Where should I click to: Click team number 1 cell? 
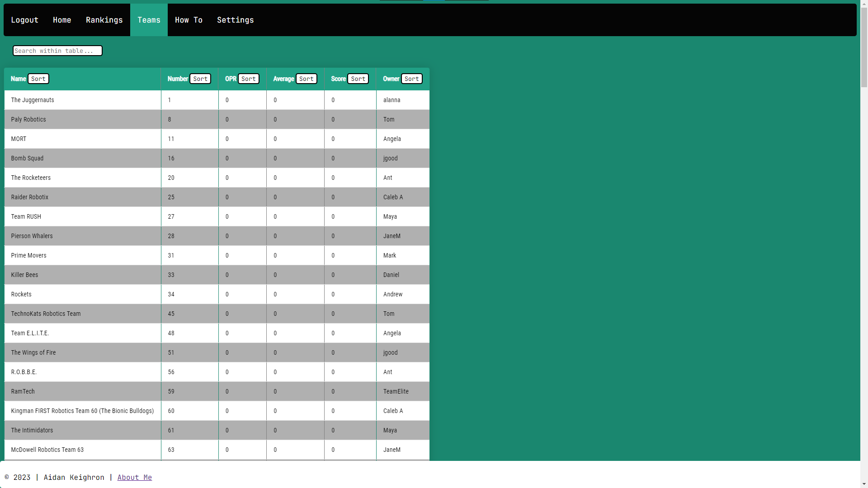point(189,100)
